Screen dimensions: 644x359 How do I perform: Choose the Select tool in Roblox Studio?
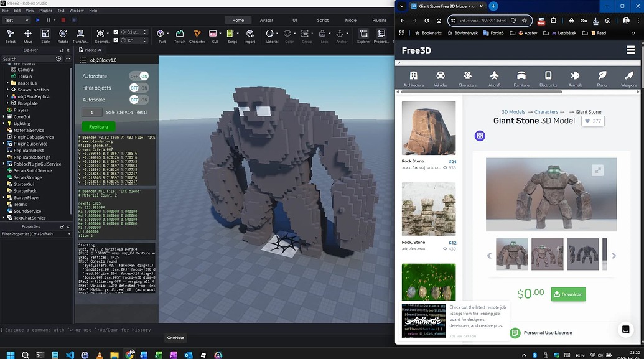(x=11, y=36)
